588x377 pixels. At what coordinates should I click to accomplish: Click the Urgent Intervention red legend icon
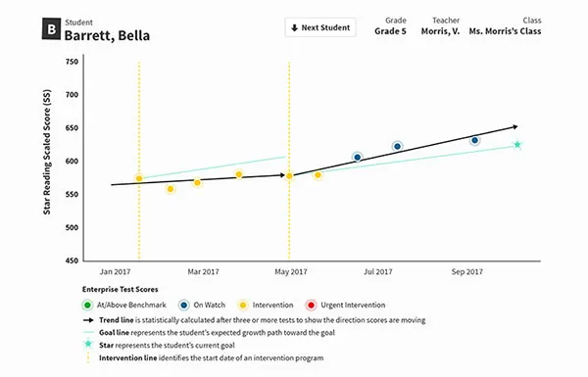click(x=311, y=306)
